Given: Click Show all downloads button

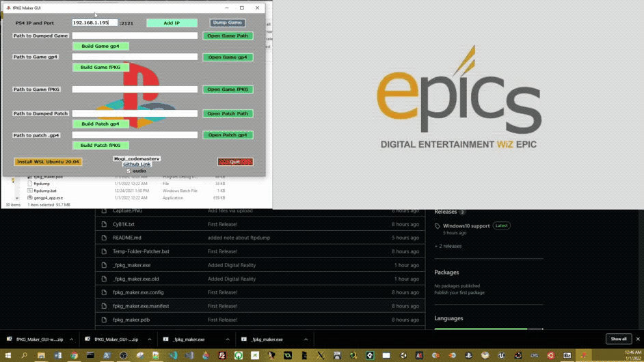Looking at the screenshot, I should (x=619, y=339).
